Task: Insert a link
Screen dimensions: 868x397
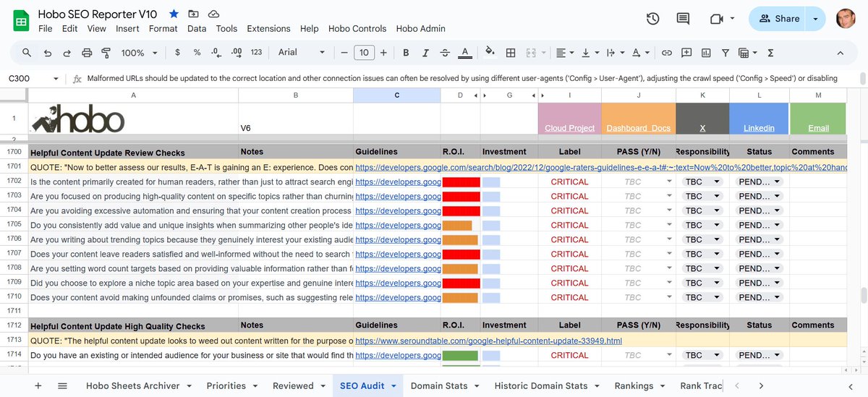Action: tap(667, 53)
